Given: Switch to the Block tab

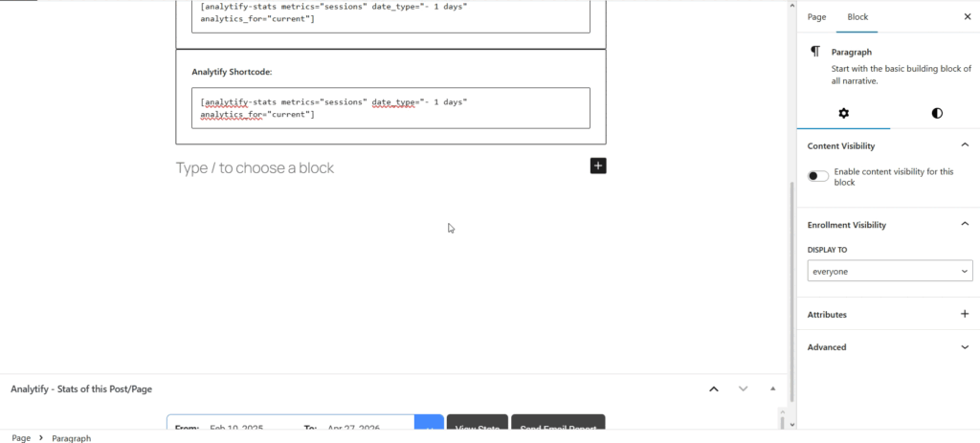Looking at the screenshot, I should click(x=857, y=17).
